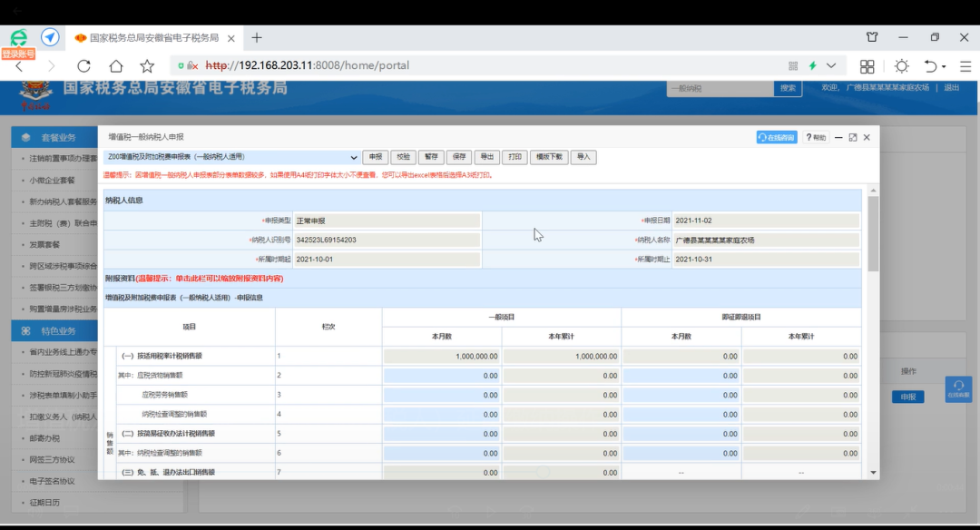Click the 打印 print button
Viewport: 980px width, 530px height.
click(x=514, y=157)
